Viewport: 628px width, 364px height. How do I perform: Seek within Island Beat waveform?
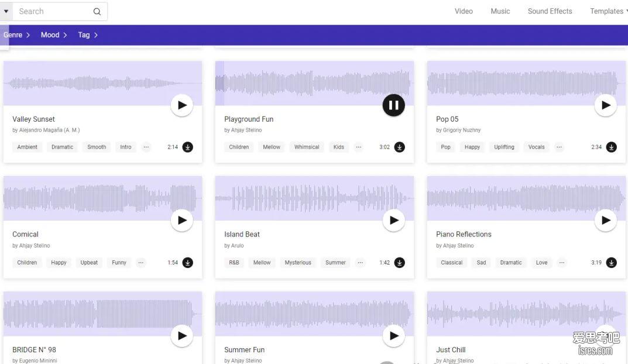(314, 198)
